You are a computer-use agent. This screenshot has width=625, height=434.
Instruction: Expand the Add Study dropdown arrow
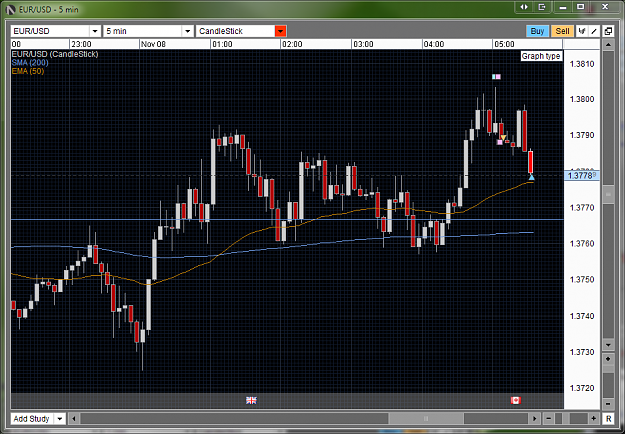click(x=59, y=419)
